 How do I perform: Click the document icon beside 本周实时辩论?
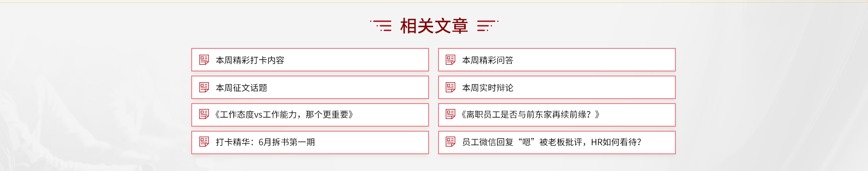click(451, 87)
